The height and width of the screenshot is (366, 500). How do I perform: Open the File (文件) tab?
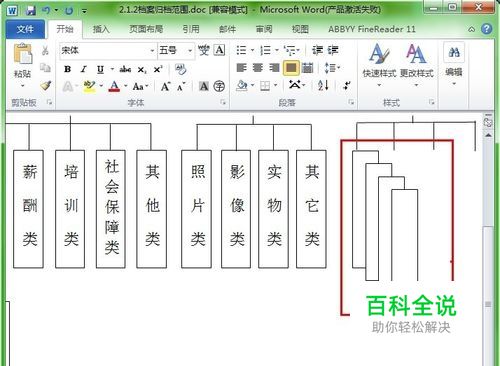[25, 29]
